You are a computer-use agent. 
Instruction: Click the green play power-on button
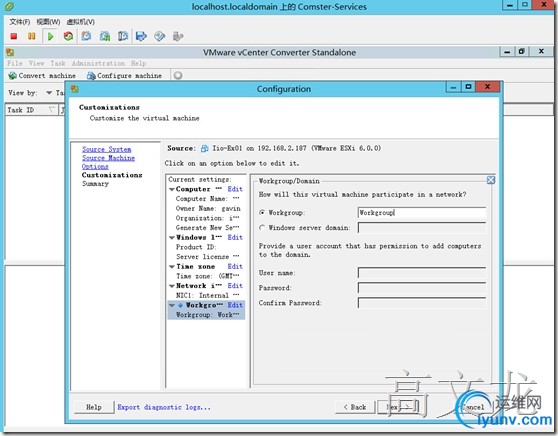pos(50,36)
